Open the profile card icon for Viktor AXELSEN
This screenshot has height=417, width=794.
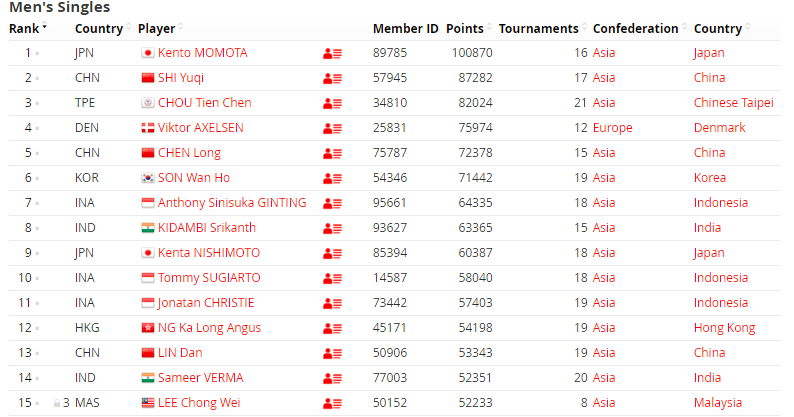tap(332, 128)
